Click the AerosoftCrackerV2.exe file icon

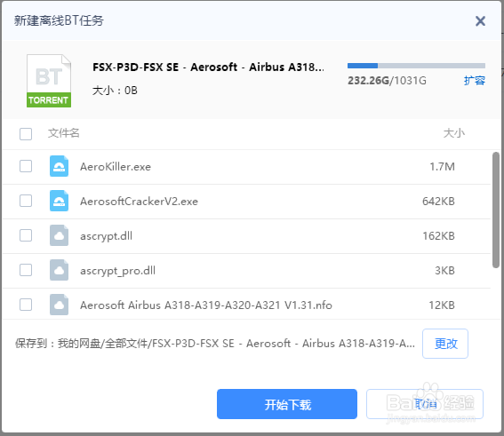59,201
